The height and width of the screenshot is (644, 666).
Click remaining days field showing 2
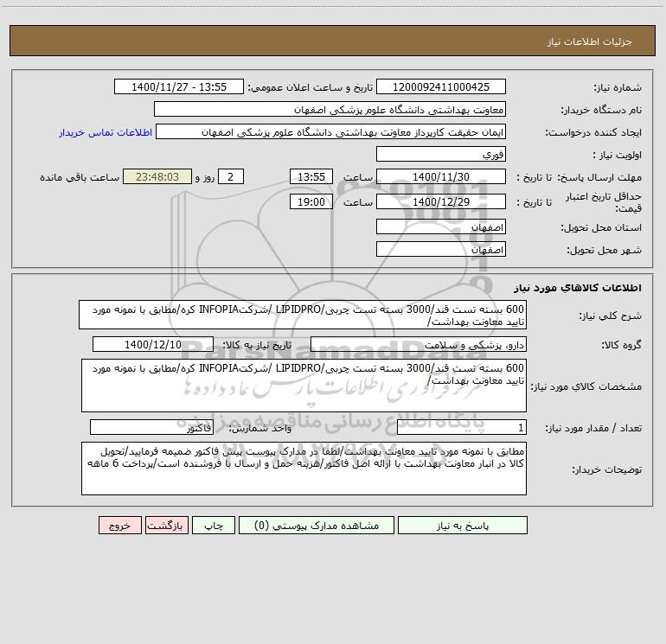tap(231, 176)
